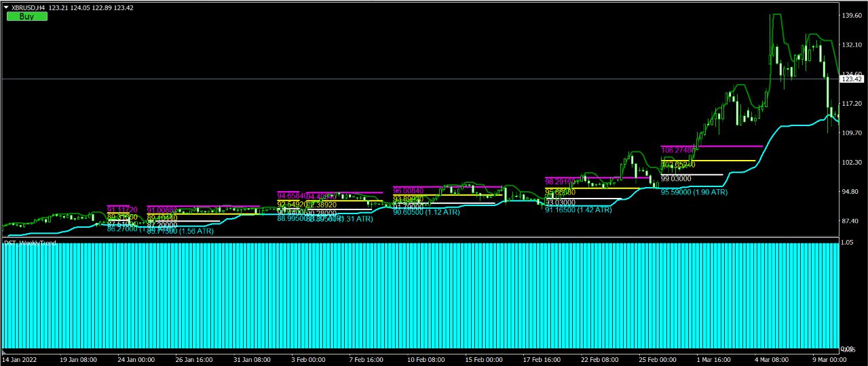The height and width of the screenshot is (366, 868).
Task: Click the 24 Jan 00:00 time label
Action: pyautogui.click(x=136, y=360)
